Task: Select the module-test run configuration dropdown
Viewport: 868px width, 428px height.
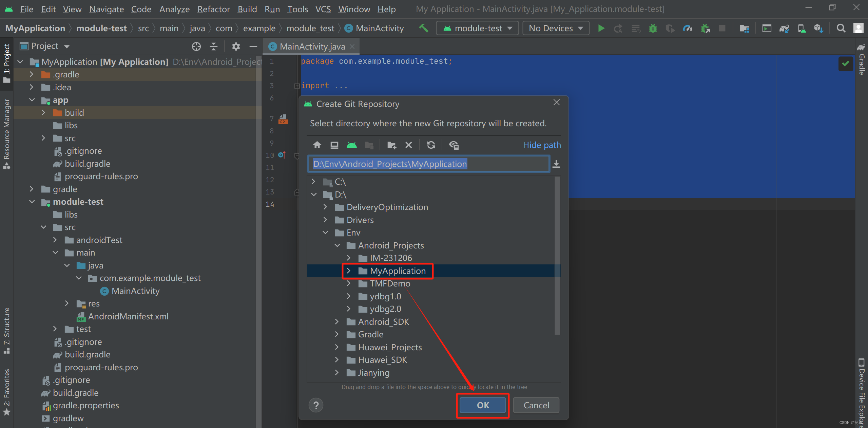Action: (477, 28)
